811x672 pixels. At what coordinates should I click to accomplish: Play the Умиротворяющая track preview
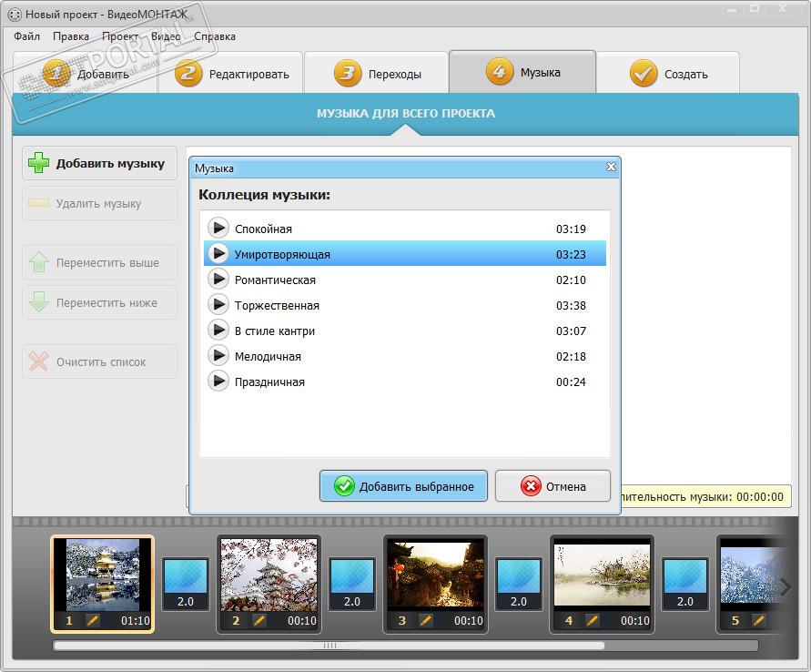tap(218, 253)
